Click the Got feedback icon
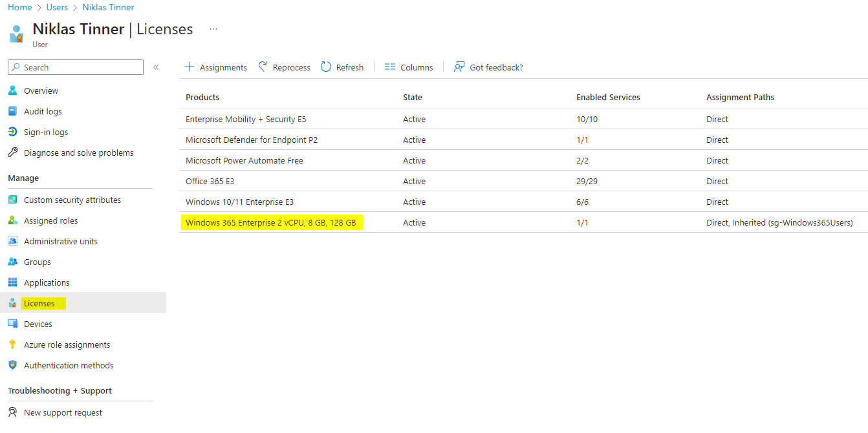The width and height of the screenshot is (868, 433). point(459,67)
